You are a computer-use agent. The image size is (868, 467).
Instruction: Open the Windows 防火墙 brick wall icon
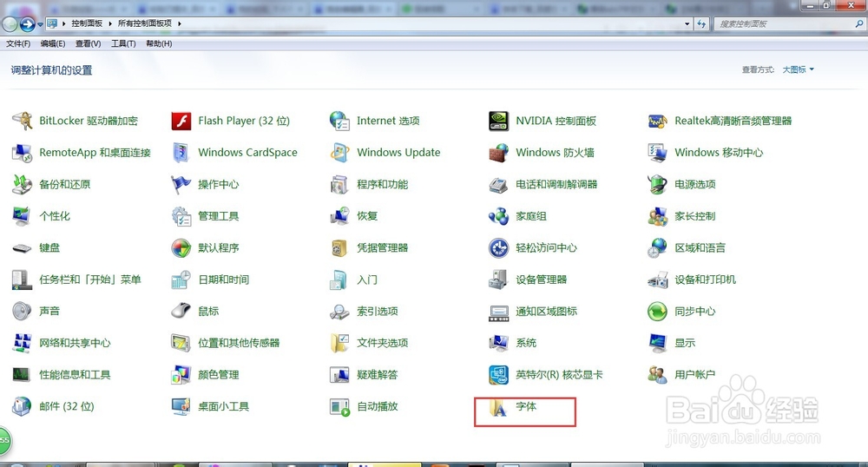click(x=498, y=153)
